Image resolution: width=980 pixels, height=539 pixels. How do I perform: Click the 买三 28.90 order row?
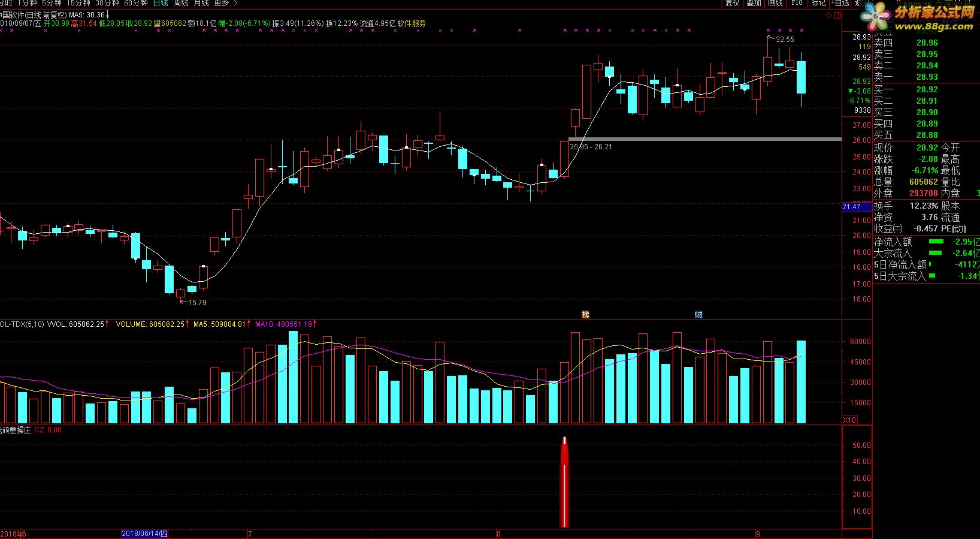tap(926, 113)
